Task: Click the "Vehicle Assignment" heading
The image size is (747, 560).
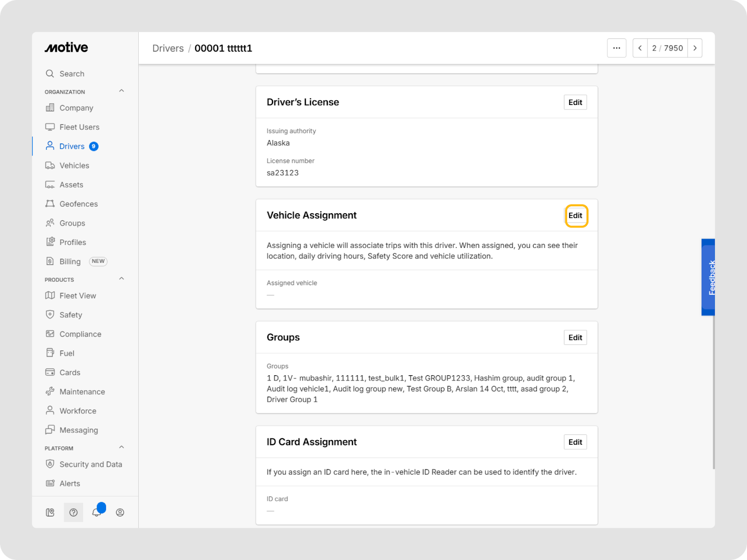Action: [x=311, y=215]
